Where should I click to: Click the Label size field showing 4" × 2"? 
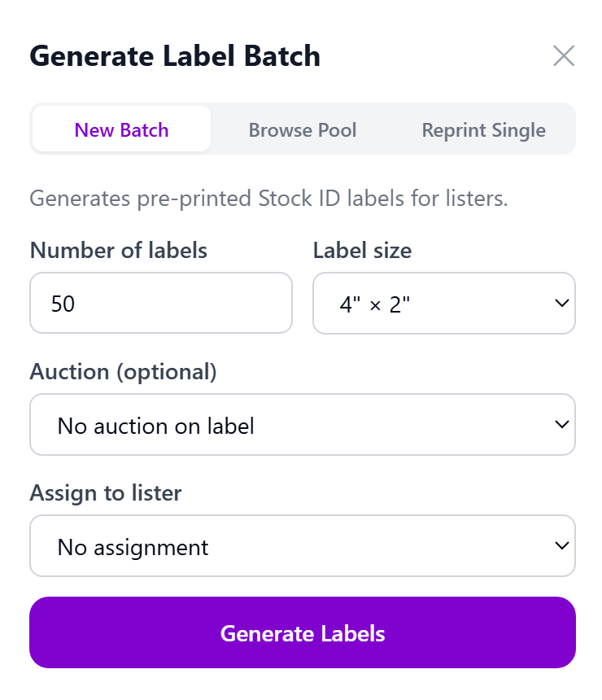tap(444, 303)
